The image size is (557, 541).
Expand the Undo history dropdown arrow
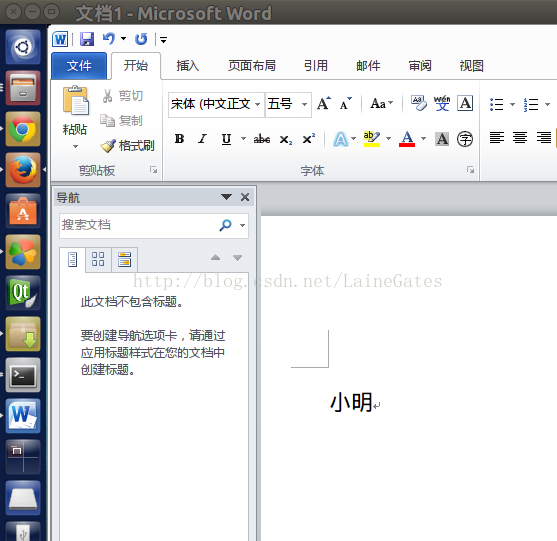[123, 38]
